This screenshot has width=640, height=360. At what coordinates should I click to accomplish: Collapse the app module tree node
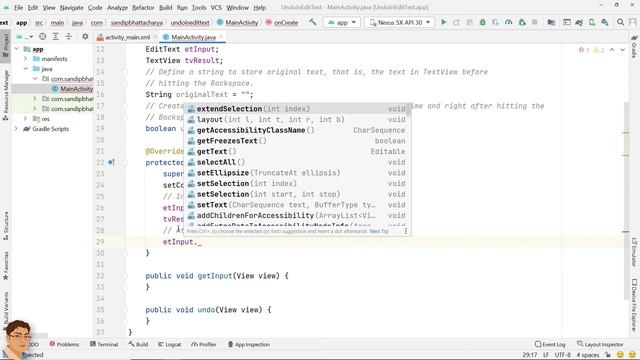17,49
